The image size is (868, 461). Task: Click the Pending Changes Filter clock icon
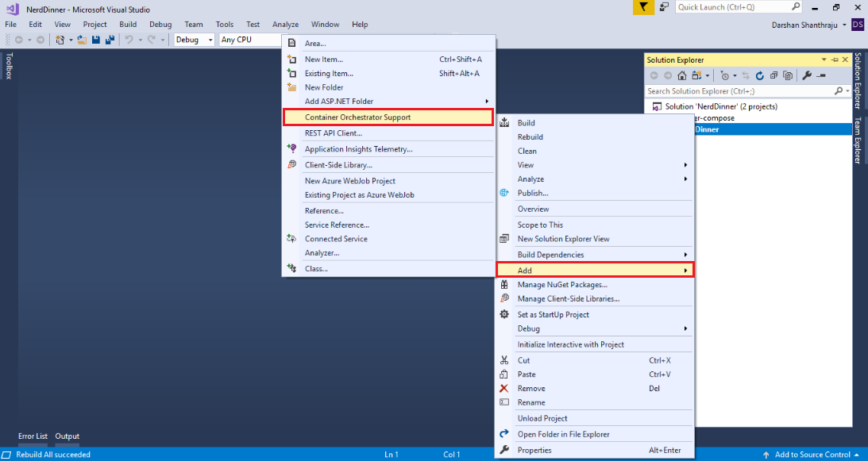pos(724,76)
